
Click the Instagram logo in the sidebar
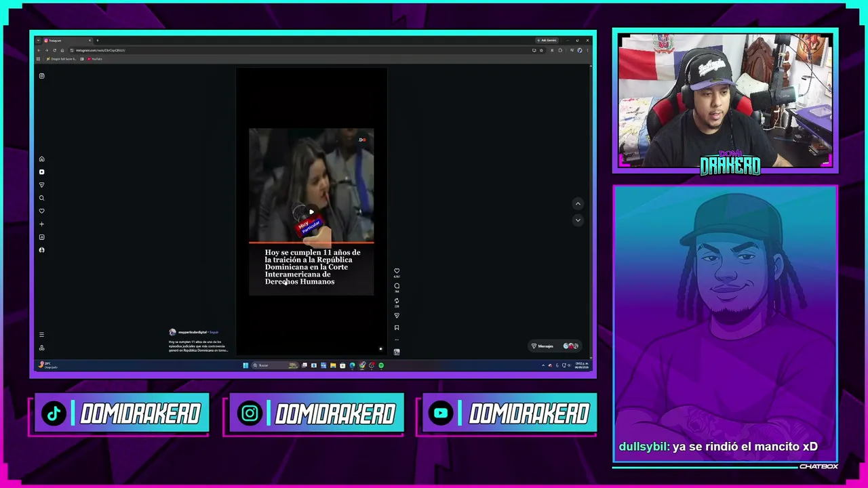pyautogui.click(x=41, y=76)
